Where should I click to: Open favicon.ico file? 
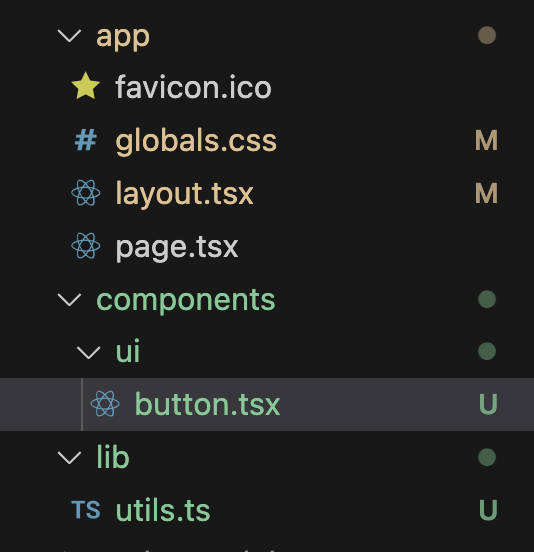click(x=194, y=87)
